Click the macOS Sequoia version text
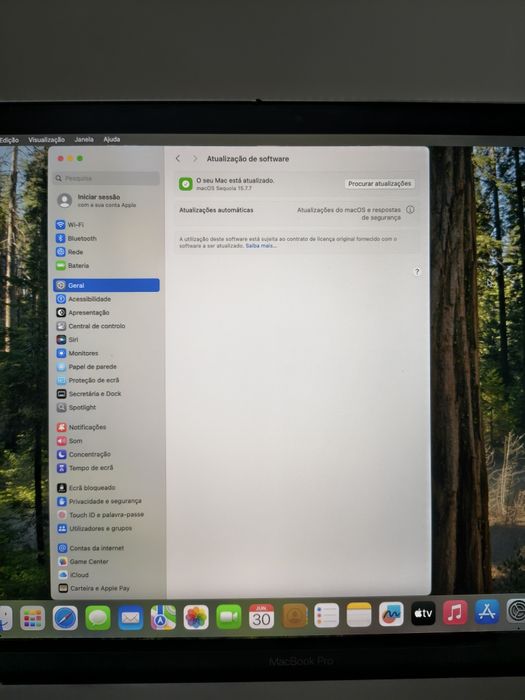 coord(224,188)
